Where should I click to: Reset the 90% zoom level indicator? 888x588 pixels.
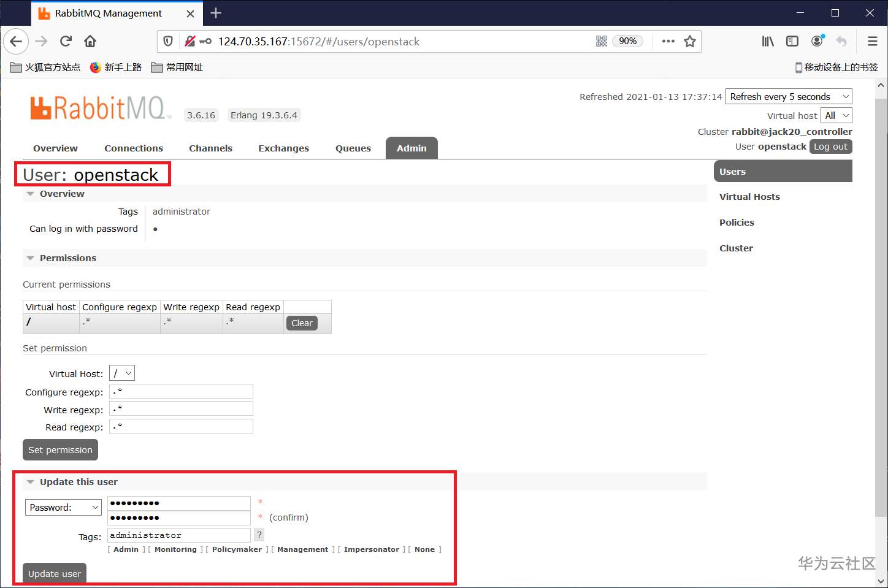point(627,41)
